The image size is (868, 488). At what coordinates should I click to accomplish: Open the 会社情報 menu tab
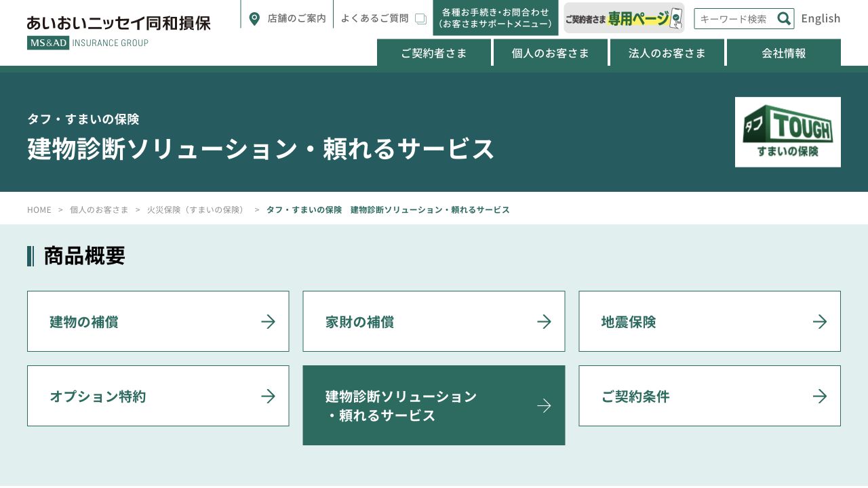point(784,53)
